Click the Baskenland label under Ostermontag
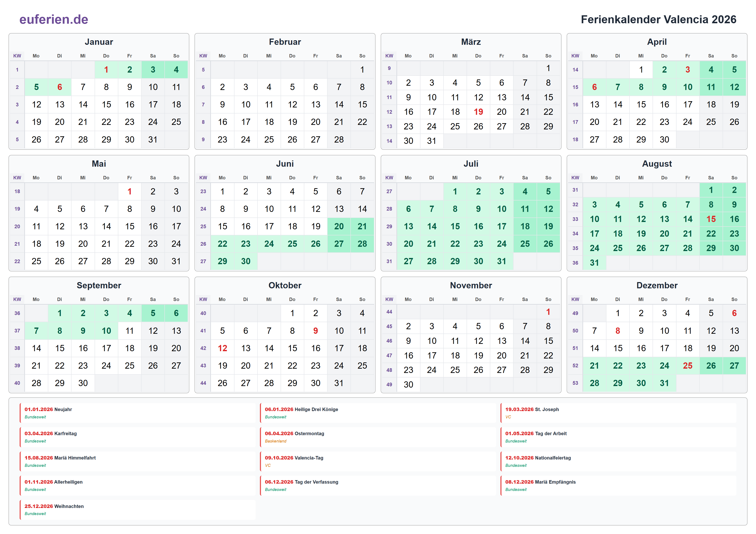Viewport: 756px width, 534px height. (x=276, y=441)
